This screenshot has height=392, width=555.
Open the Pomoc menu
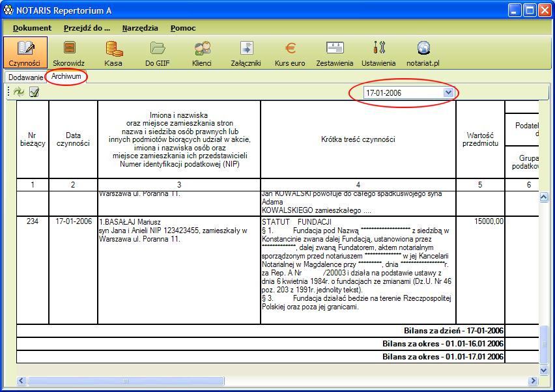[x=183, y=28]
